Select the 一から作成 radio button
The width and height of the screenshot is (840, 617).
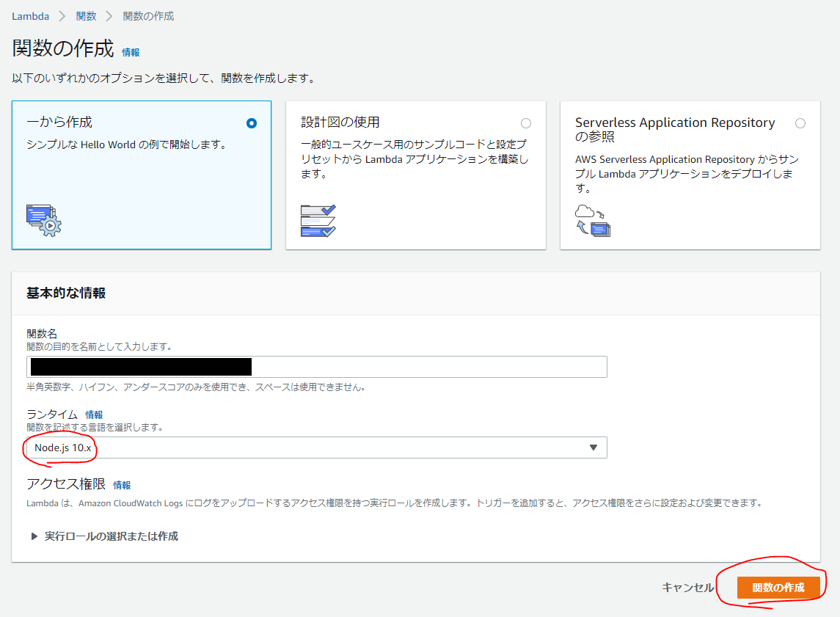[251, 123]
